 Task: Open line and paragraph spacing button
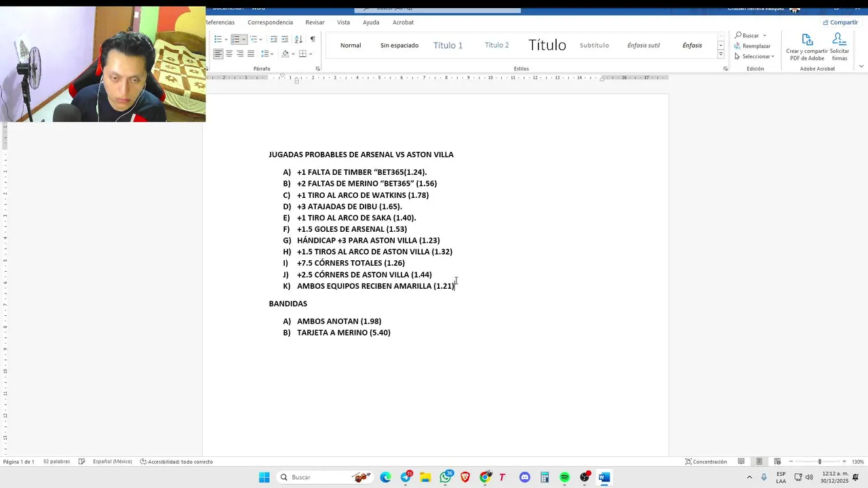click(266, 54)
